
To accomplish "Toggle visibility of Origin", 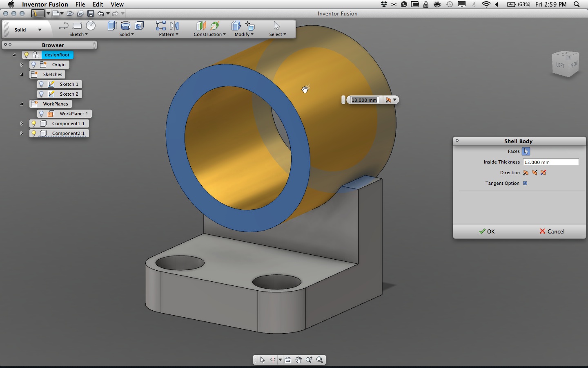I will (34, 65).
